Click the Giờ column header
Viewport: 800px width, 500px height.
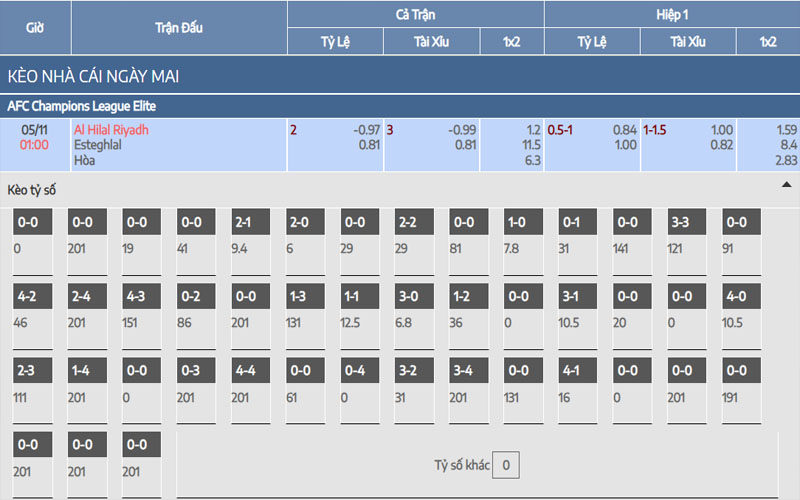pos(35,27)
